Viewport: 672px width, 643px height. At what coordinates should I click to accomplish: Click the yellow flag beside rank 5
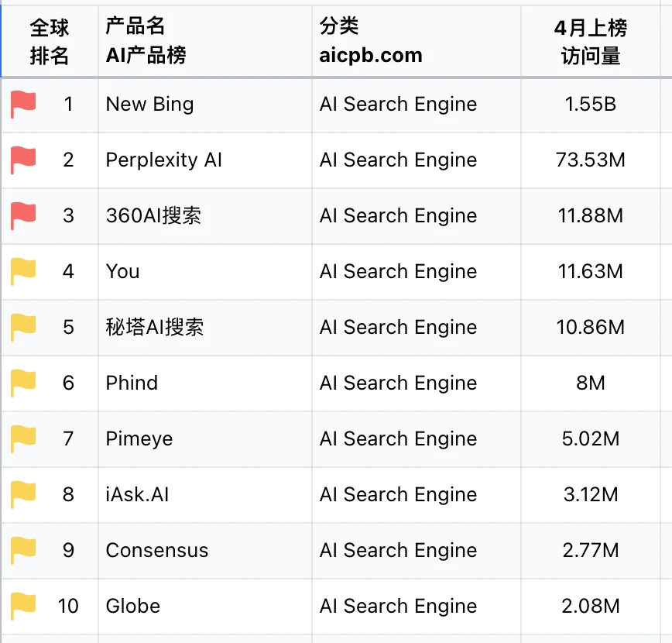23,328
